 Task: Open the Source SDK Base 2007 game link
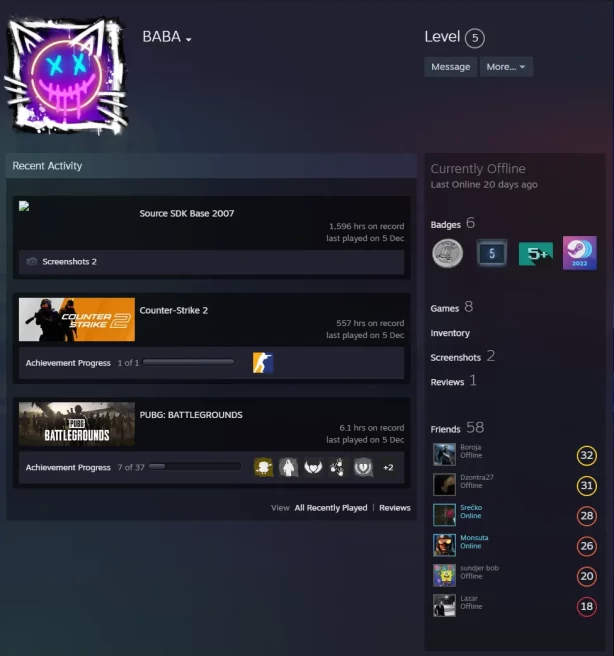(x=187, y=213)
